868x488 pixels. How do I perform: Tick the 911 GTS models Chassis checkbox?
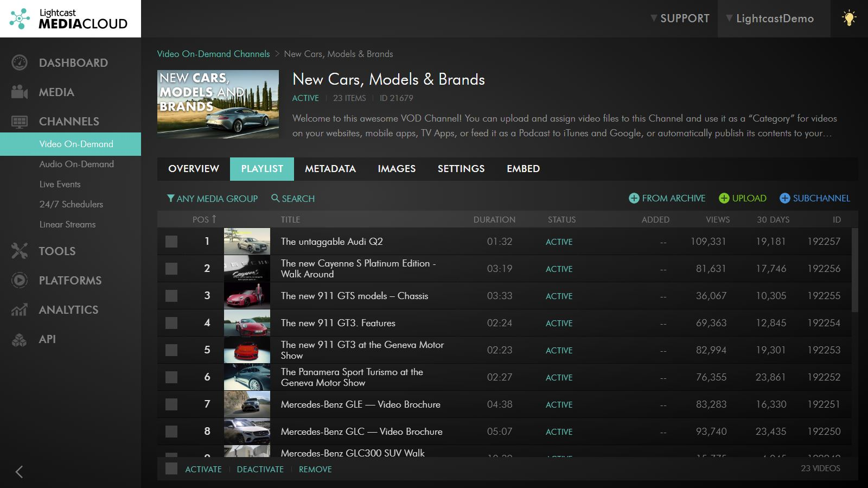pyautogui.click(x=171, y=296)
